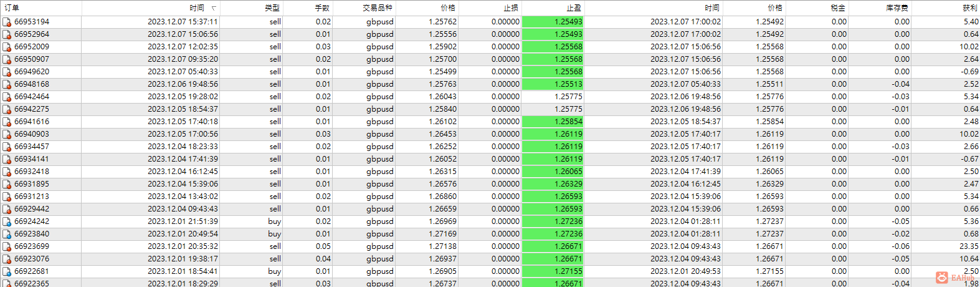Click the order icon for ticket 66923699

point(7,246)
